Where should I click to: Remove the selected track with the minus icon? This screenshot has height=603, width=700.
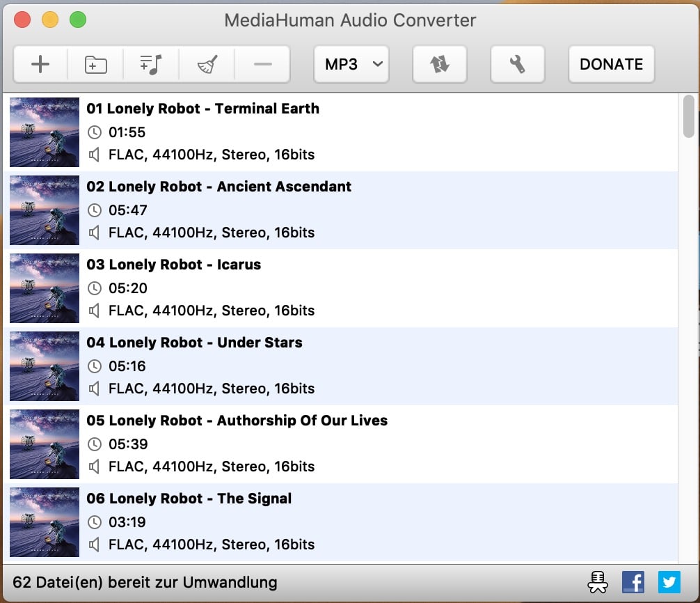click(262, 64)
